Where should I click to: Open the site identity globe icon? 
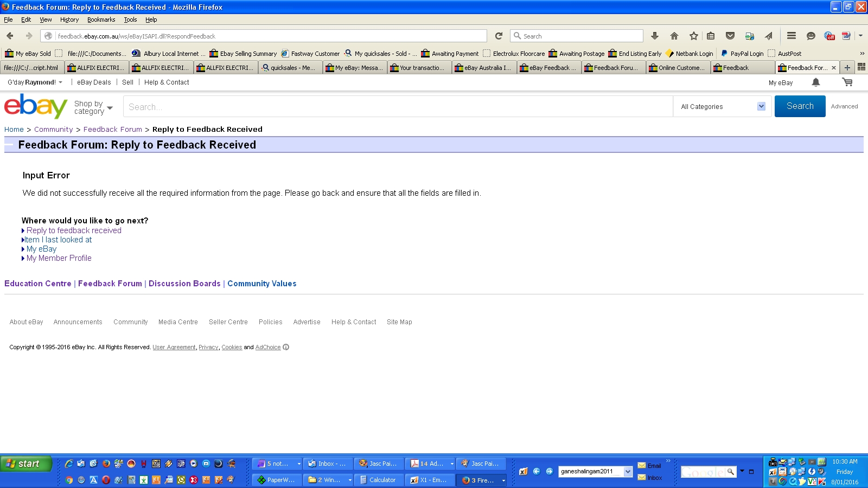click(48, 36)
